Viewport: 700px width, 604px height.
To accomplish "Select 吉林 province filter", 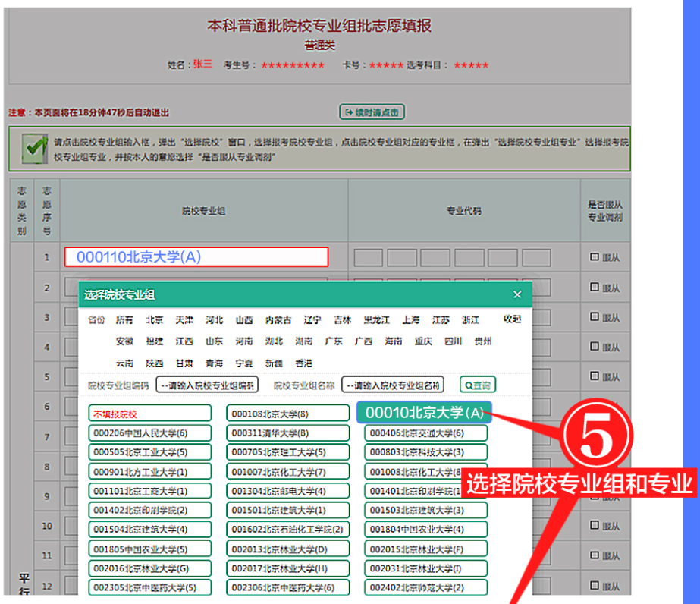I will coord(342,320).
